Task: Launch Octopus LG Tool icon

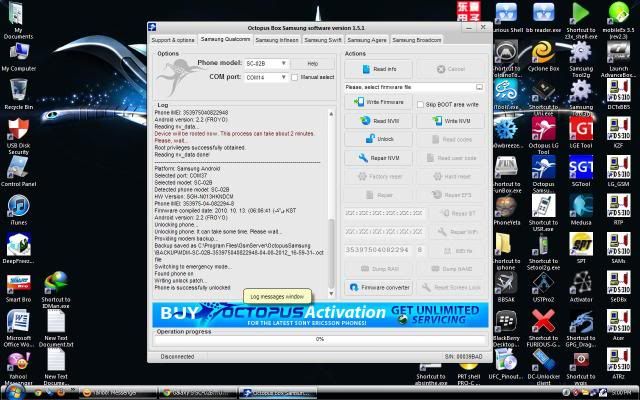Action: click(543, 136)
